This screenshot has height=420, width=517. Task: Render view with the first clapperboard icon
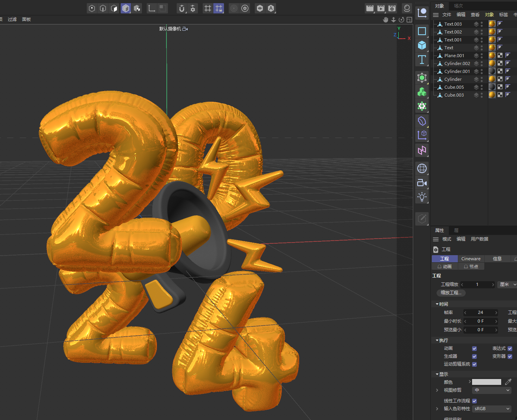(370, 8)
